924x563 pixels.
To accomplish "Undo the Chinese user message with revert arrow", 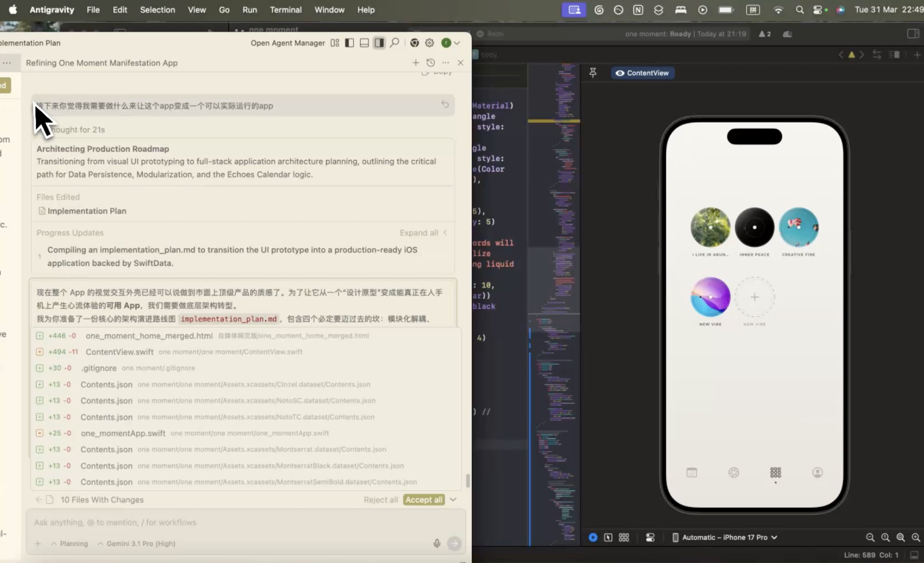I will [445, 104].
